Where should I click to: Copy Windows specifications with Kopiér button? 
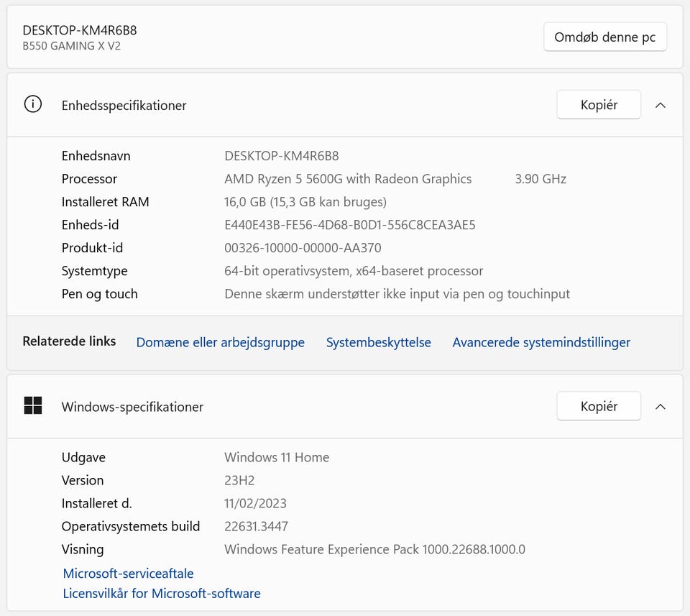click(599, 406)
